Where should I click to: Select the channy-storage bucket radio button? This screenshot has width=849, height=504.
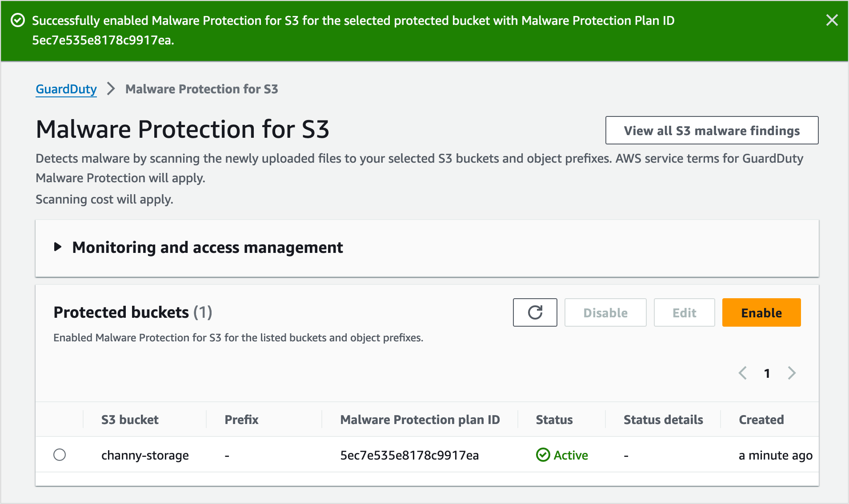point(60,455)
